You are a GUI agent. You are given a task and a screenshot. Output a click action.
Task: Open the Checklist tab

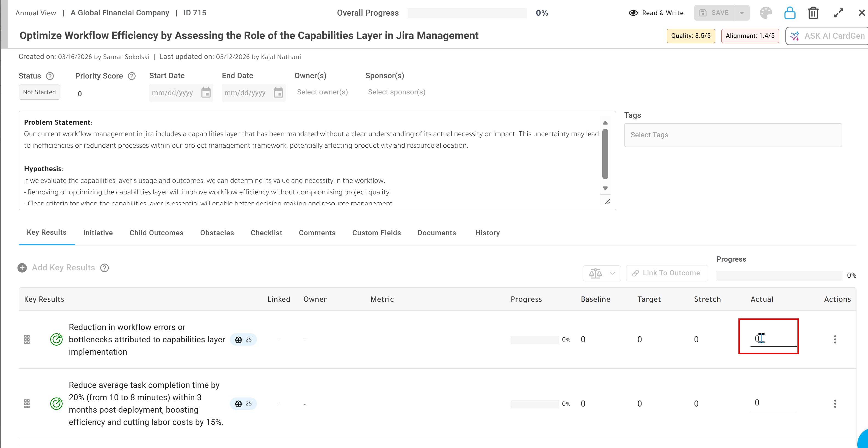pyautogui.click(x=266, y=233)
